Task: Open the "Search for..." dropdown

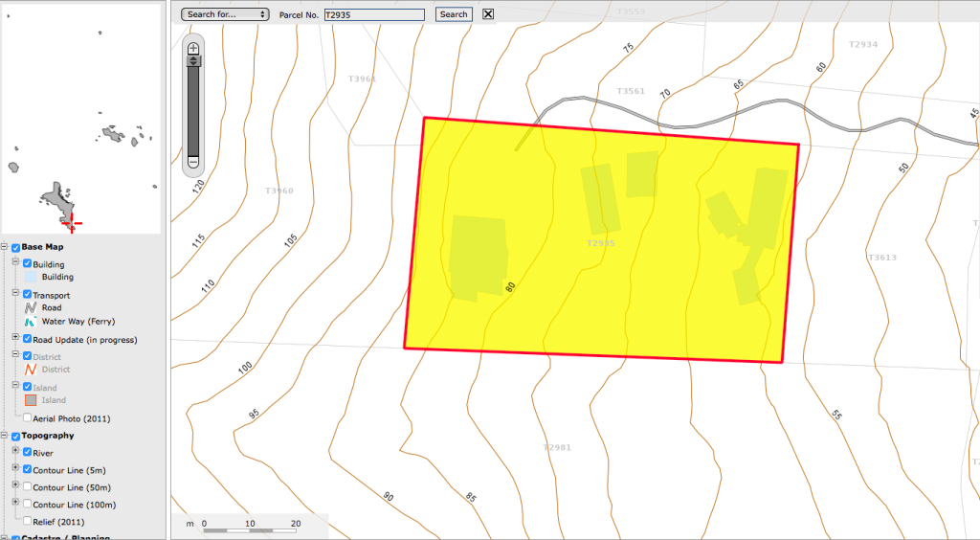Action: click(225, 14)
